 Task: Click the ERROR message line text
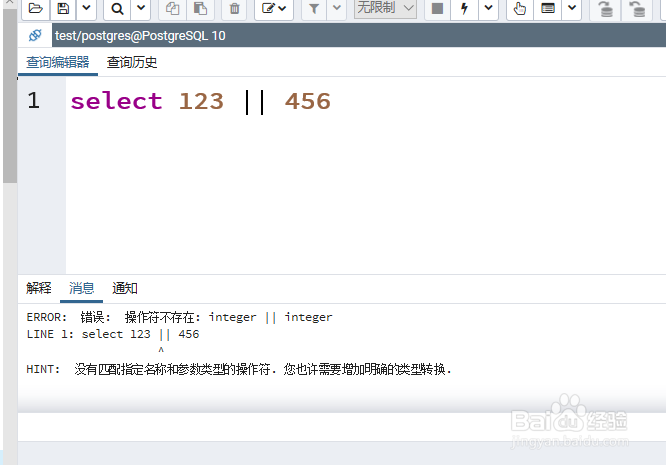pyautogui.click(x=179, y=317)
